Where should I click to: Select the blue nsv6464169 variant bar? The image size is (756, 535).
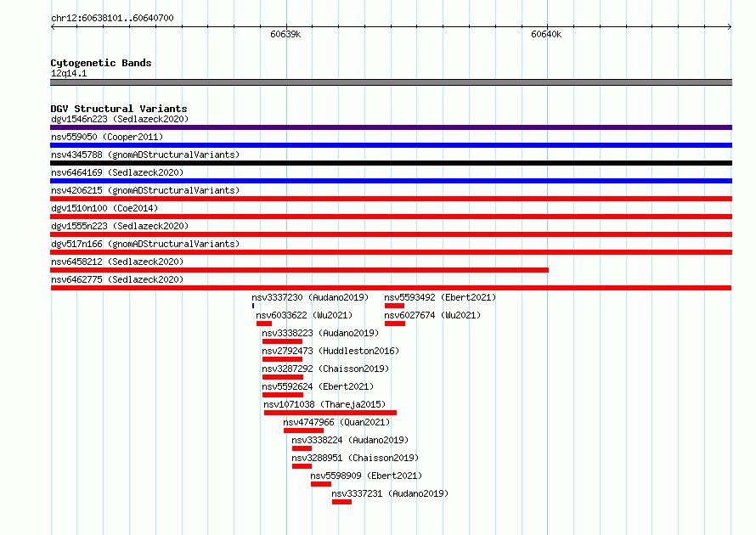[x=391, y=181]
